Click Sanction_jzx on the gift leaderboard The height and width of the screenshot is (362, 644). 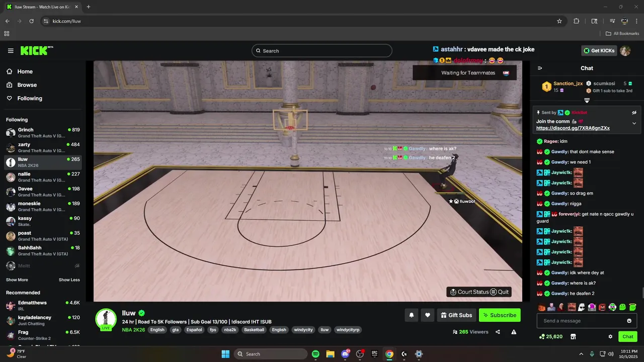pos(568,83)
